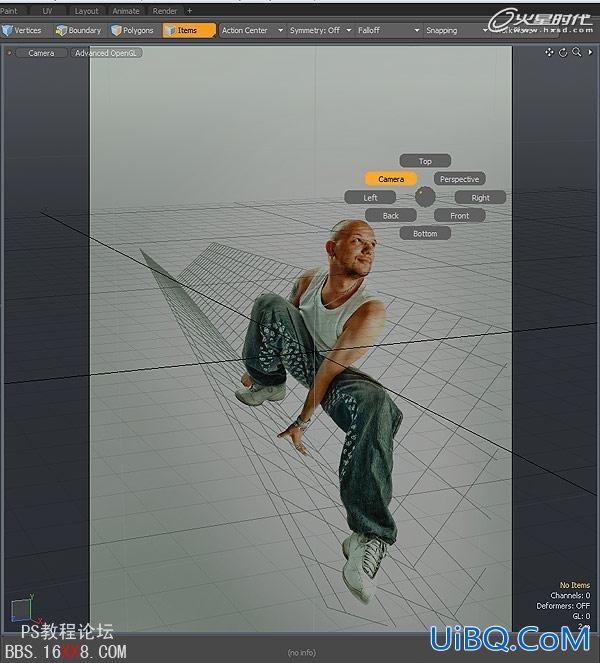Click the "GL: 0" readout
This screenshot has height=663, width=600.
click(581, 616)
